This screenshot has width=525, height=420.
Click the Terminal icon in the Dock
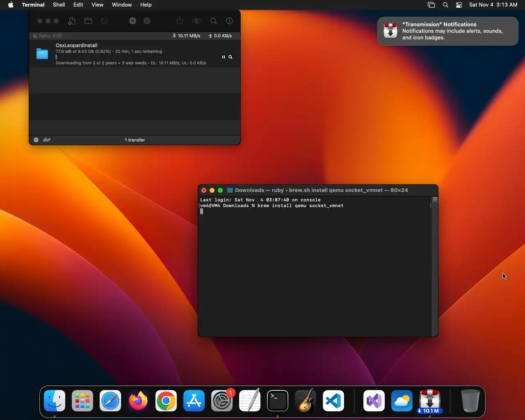coord(278,401)
